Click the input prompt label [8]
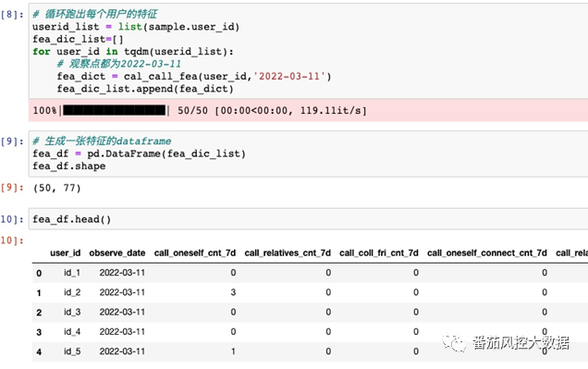The height and width of the screenshot is (369, 588). click(12, 15)
